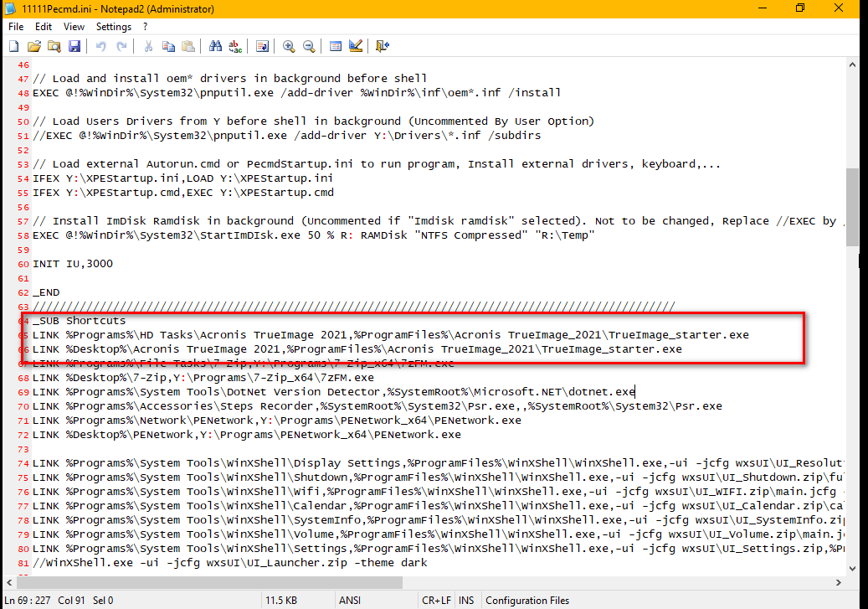Click the horizontal scrollbar right arrow
Image resolution: width=868 pixels, height=609 pixels.
pyautogui.click(x=838, y=582)
